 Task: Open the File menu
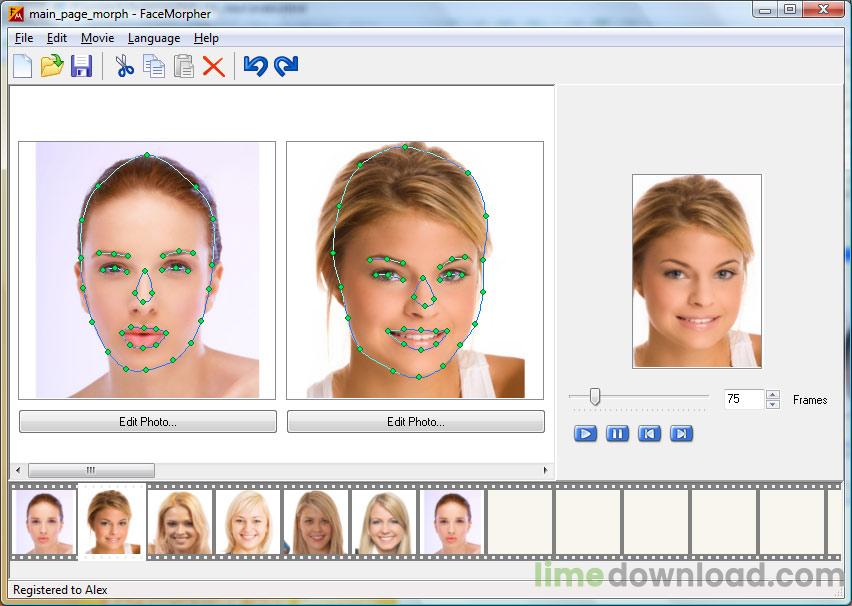click(24, 38)
